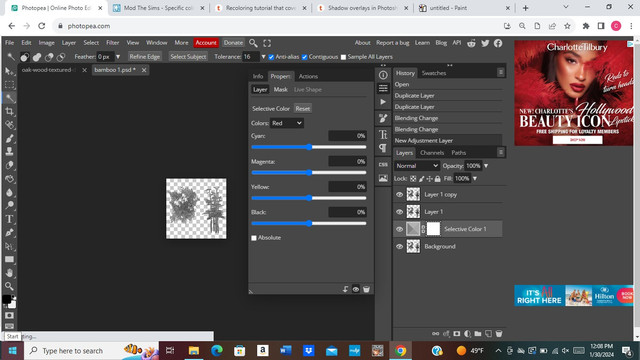
Task: Click the Account button
Action: [x=206, y=43]
